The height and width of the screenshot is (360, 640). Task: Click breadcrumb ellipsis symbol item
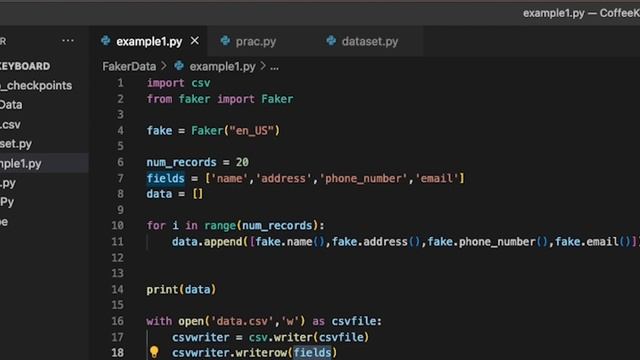(274, 67)
